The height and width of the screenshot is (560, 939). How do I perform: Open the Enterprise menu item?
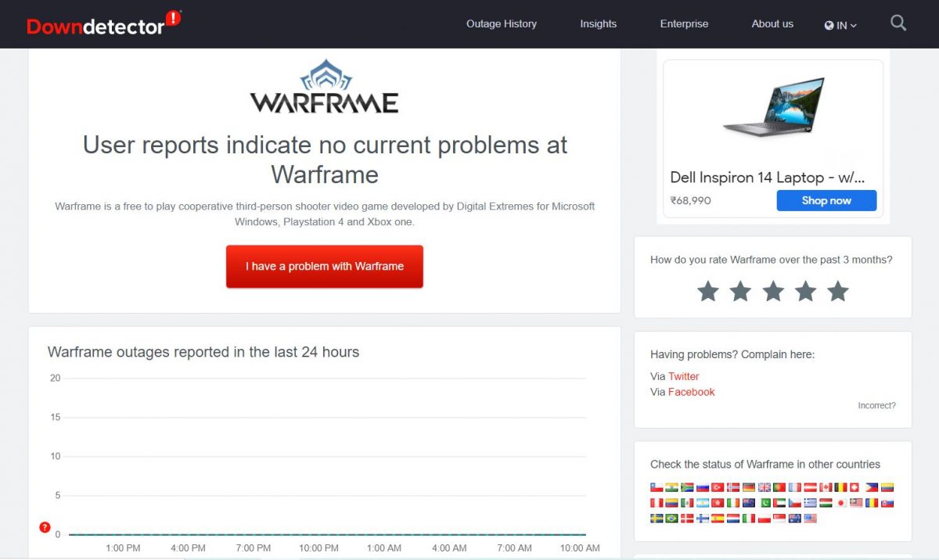(x=684, y=23)
